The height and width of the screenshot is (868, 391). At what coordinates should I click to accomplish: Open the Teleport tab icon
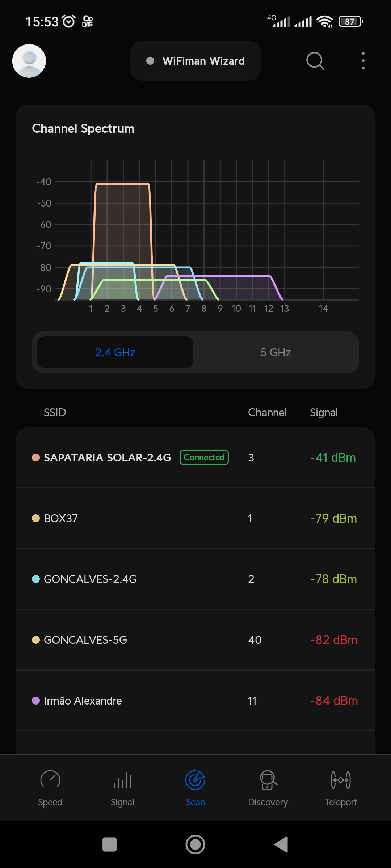coord(341,780)
